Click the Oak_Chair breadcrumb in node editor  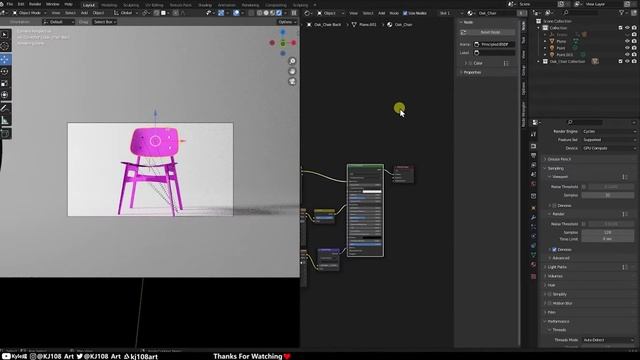(x=400, y=24)
